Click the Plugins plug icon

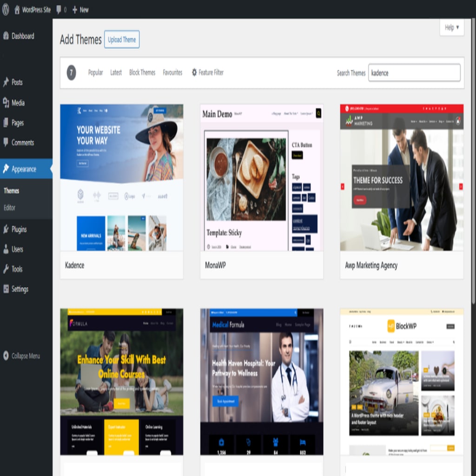(6, 229)
